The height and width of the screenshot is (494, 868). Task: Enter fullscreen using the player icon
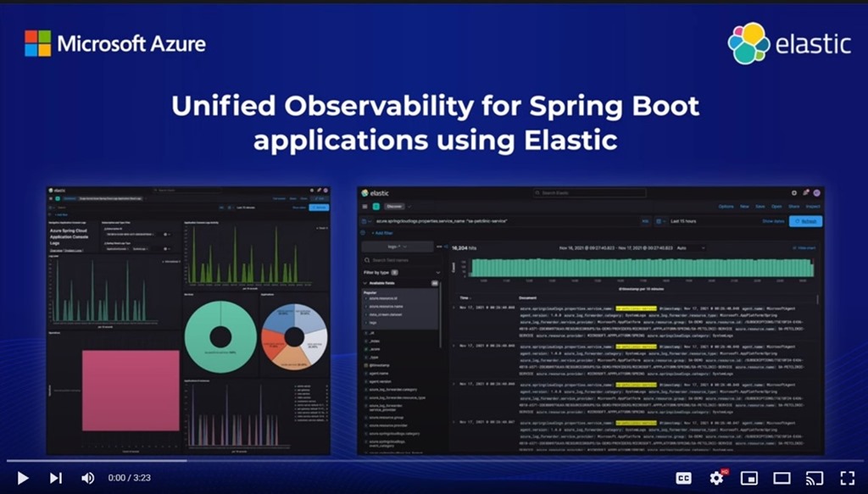coord(848,477)
